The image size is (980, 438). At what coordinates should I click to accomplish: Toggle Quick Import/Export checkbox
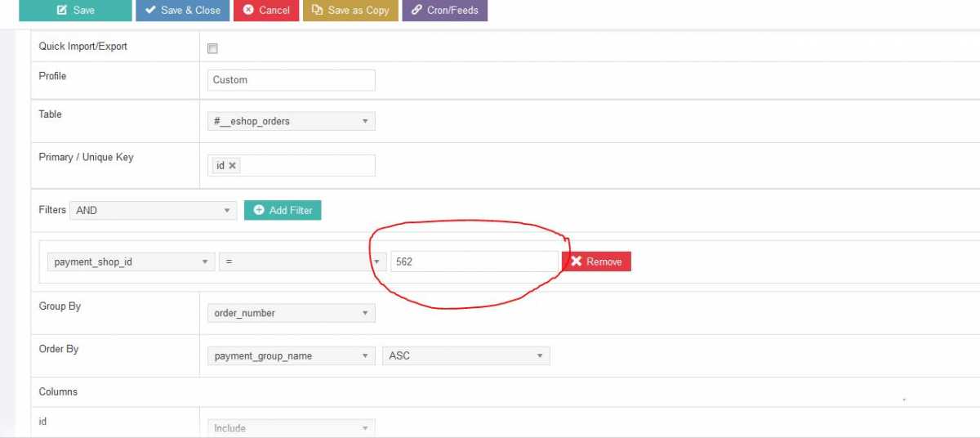[x=212, y=48]
